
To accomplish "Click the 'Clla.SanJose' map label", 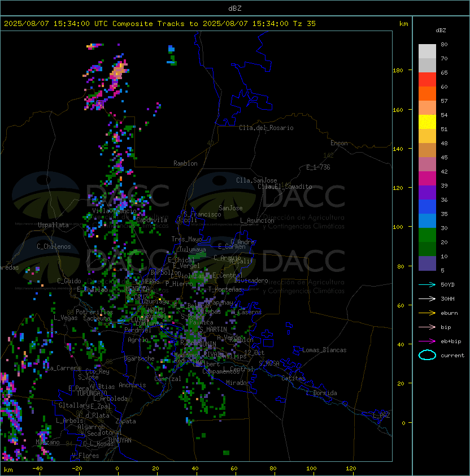I will (x=256, y=180).
